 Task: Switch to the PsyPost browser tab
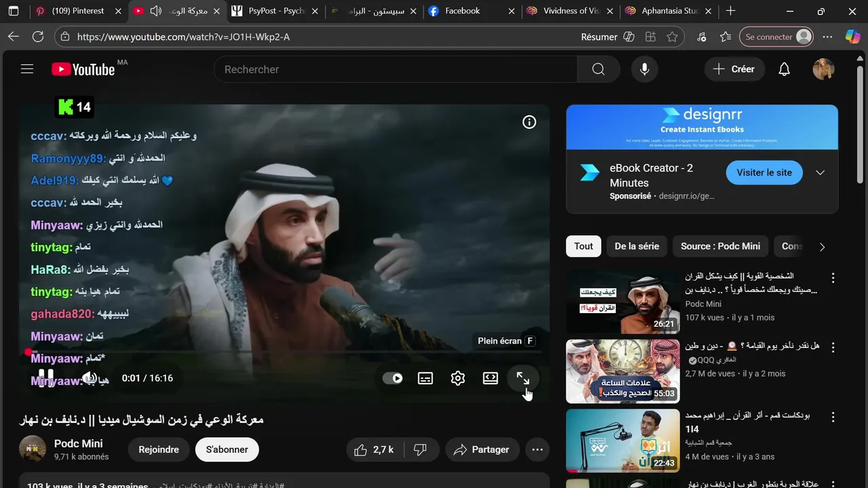[275, 11]
